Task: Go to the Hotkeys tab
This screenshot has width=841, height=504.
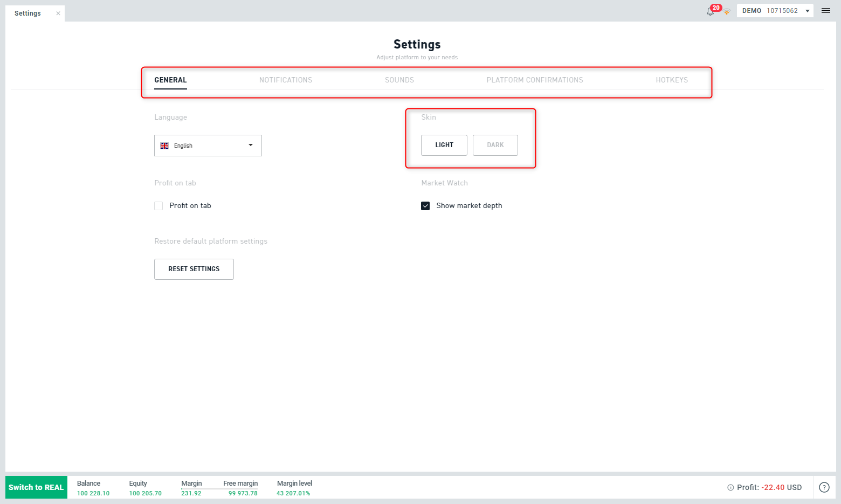Action: (672, 80)
